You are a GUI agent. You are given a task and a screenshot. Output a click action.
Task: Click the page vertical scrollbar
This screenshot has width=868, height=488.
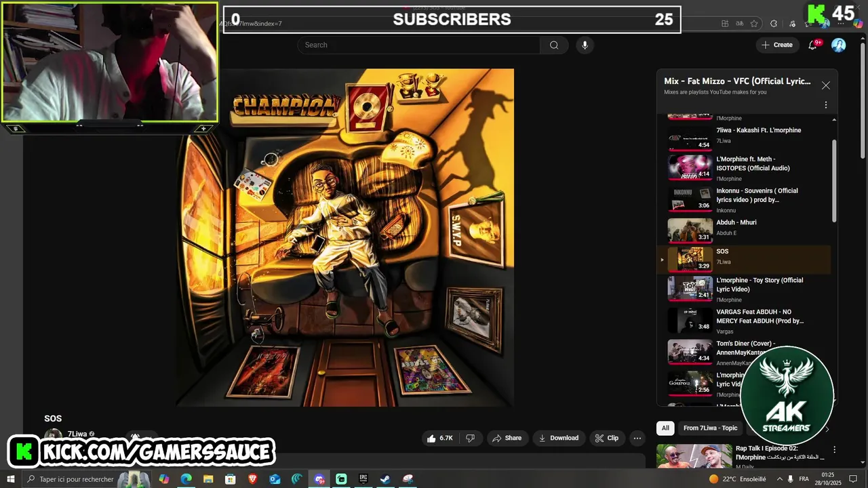864,102
